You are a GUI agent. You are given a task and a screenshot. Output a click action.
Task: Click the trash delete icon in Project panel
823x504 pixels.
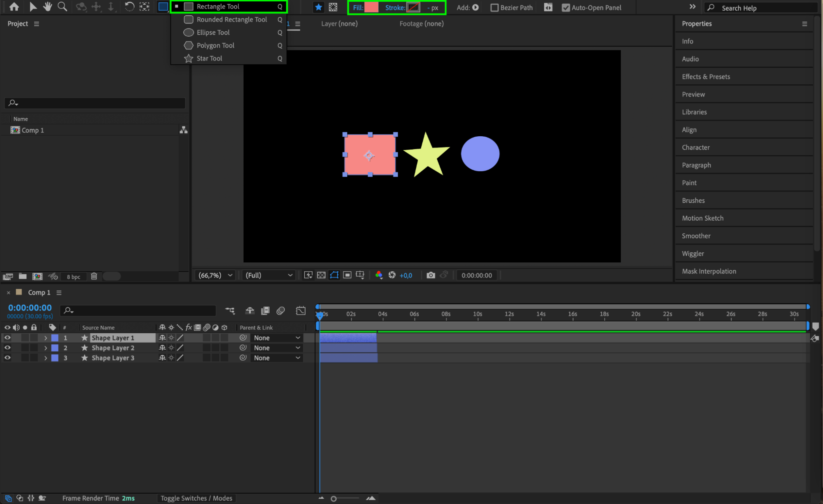[x=94, y=276]
